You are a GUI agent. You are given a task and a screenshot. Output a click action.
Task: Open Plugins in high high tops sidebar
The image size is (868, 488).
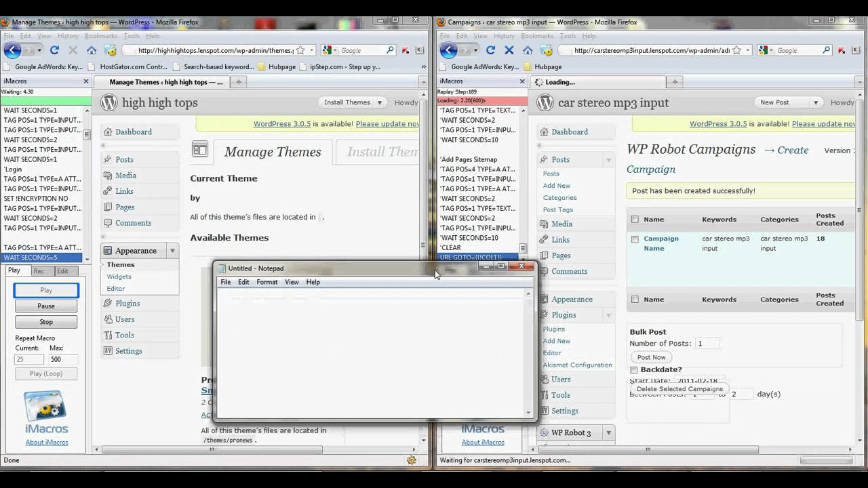(127, 303)
